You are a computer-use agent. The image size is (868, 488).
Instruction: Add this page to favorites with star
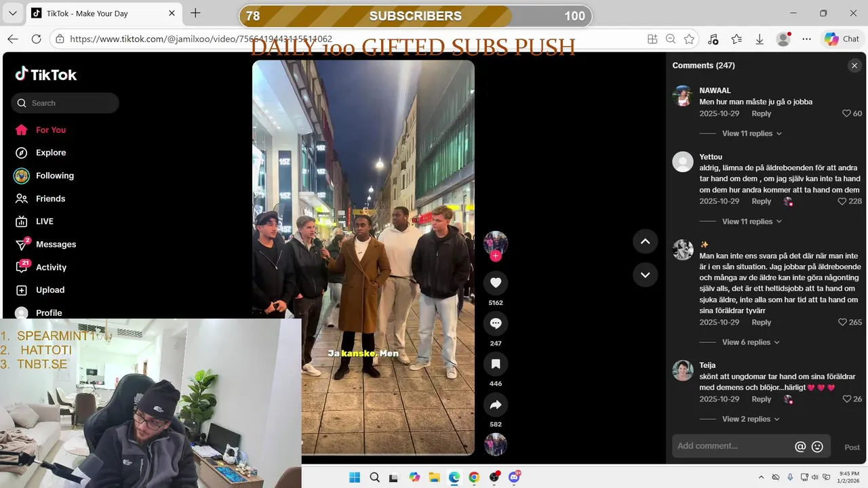[x=689, y=39]
